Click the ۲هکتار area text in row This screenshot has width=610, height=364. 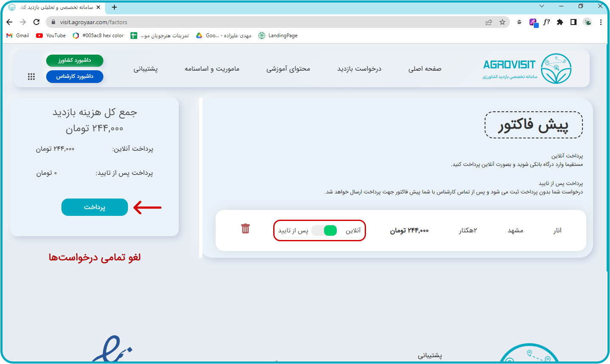coord(468,230)
